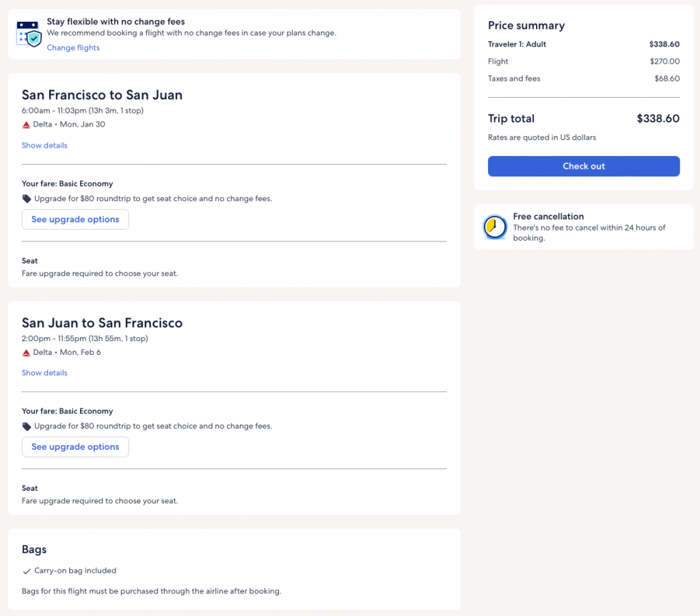This screenshot has height=616, width=700.
Task: Expand Show details for San Francisco to San Juan
Action: click(x=44, y=146)
